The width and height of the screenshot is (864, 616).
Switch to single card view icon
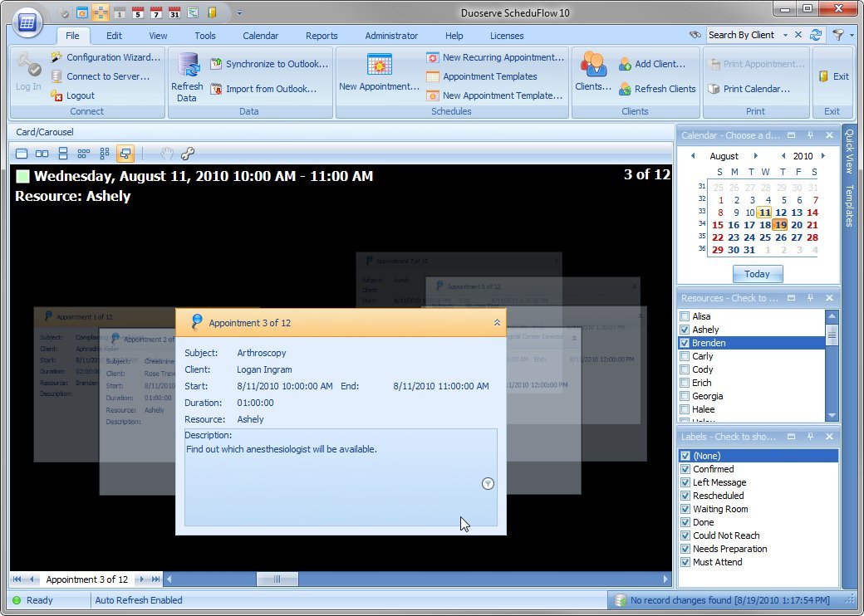pyautogui.click(x=21, y=154)
